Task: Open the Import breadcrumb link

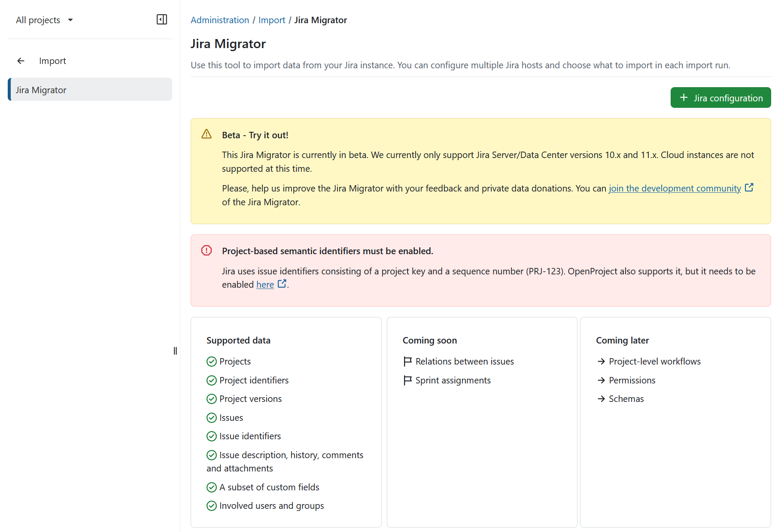Action: [x=272, y=20]
